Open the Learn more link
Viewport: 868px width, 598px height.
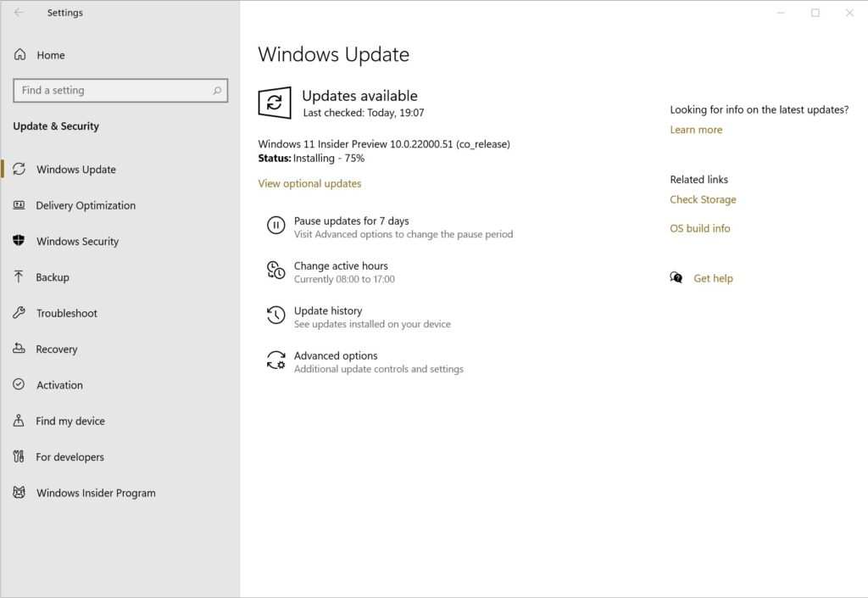coord(696,130)
